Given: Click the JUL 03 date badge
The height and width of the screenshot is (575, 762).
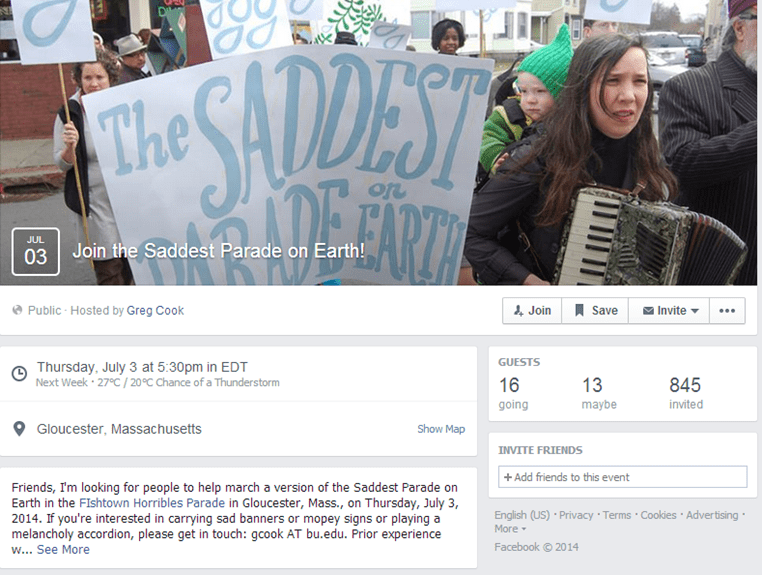Looking at the screenshot, I should [x=35, y=252].
